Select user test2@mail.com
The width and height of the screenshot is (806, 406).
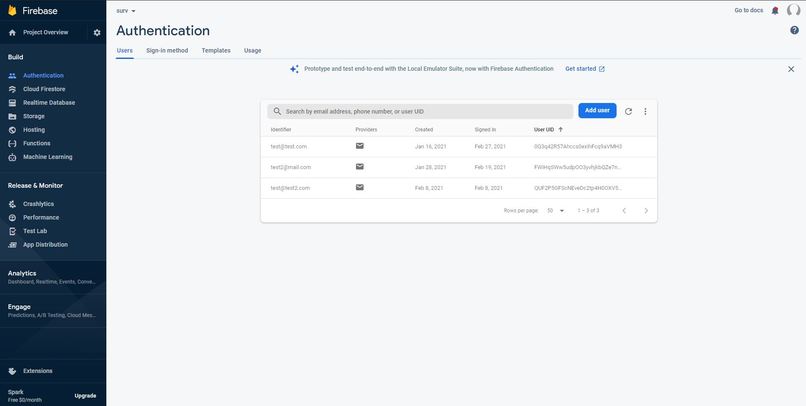(291, 167)
